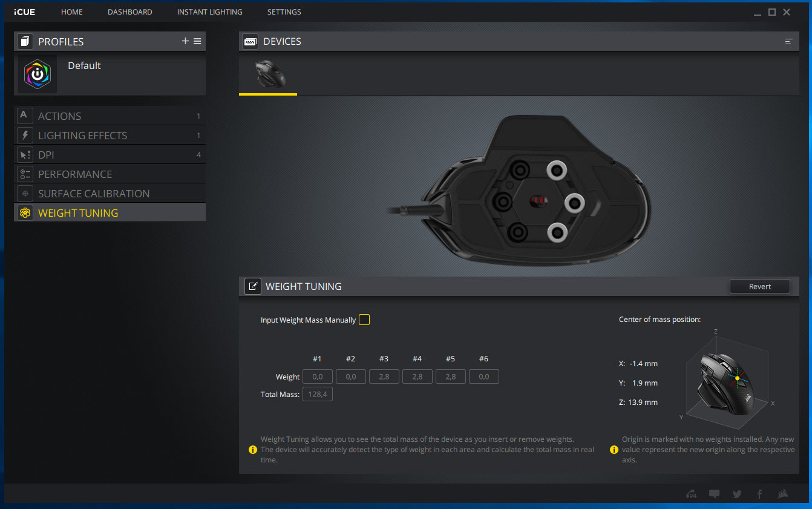Click the Z: 13.9 mm value
The height and width of the screenshot is (509, 812).
pyautogui.click(x=638, y=402)
